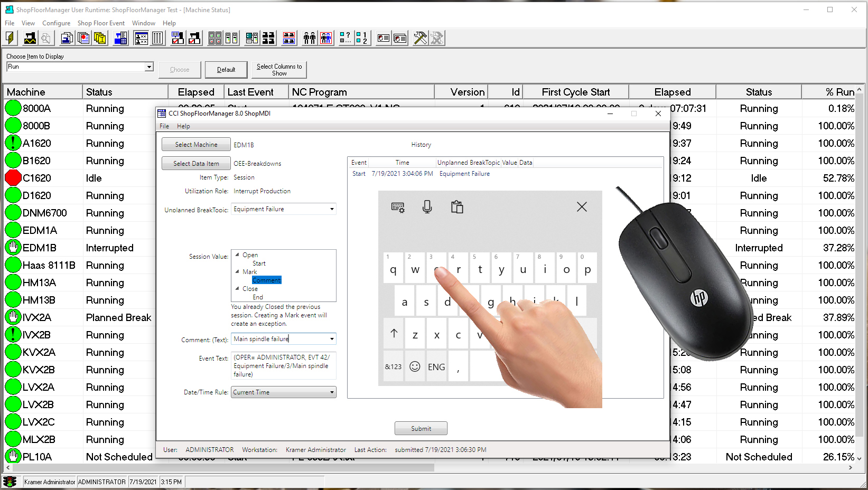868x490 pixels.
Task: Tap the letter p key
Action: [587, 268]
